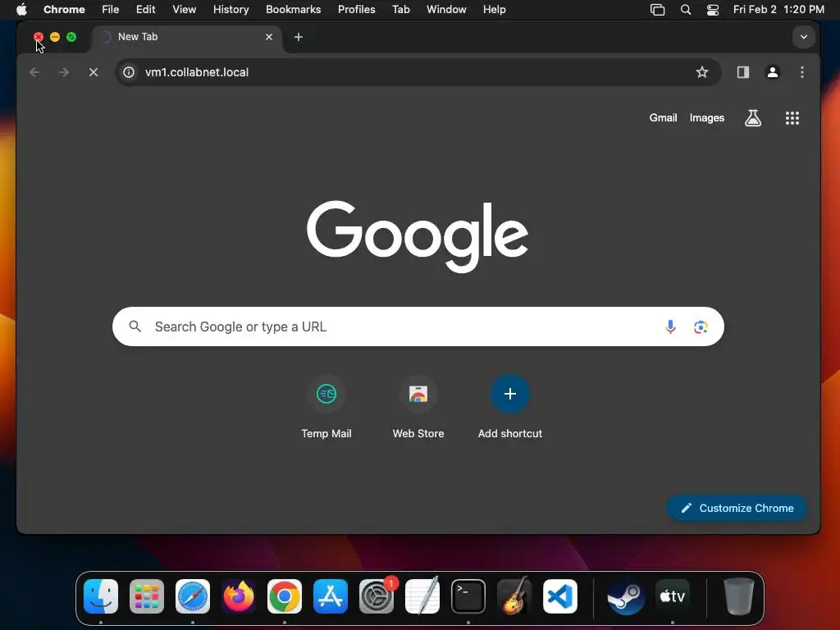
Task: Click the magnifier icon in search box
Action: 135,326
